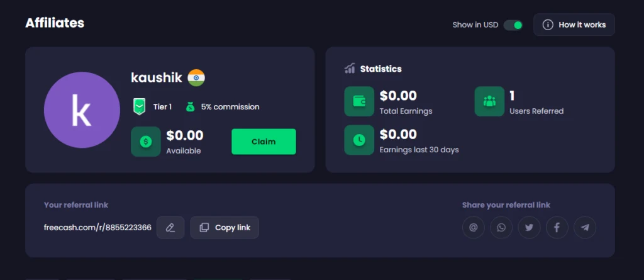
Task: Click the purple kaushik profile avatar
Action: (x=82, y=110)
